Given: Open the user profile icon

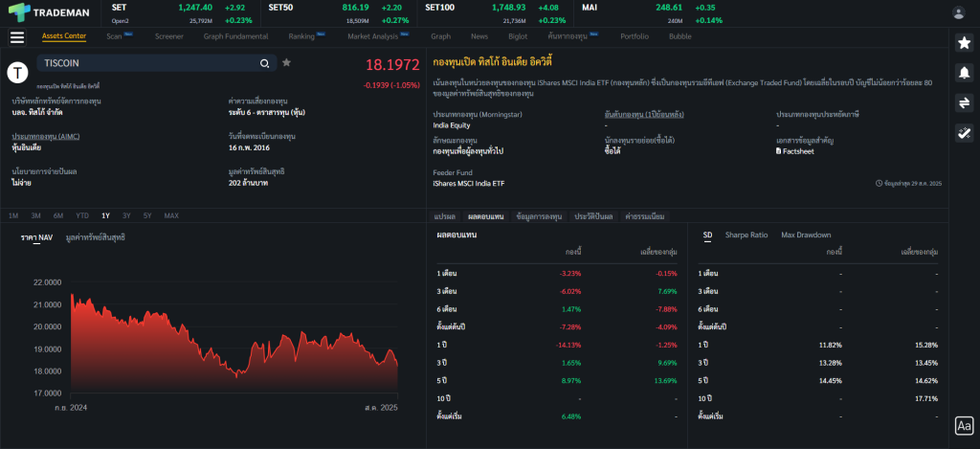Looking at the screenshot, I should click(959, 12).
